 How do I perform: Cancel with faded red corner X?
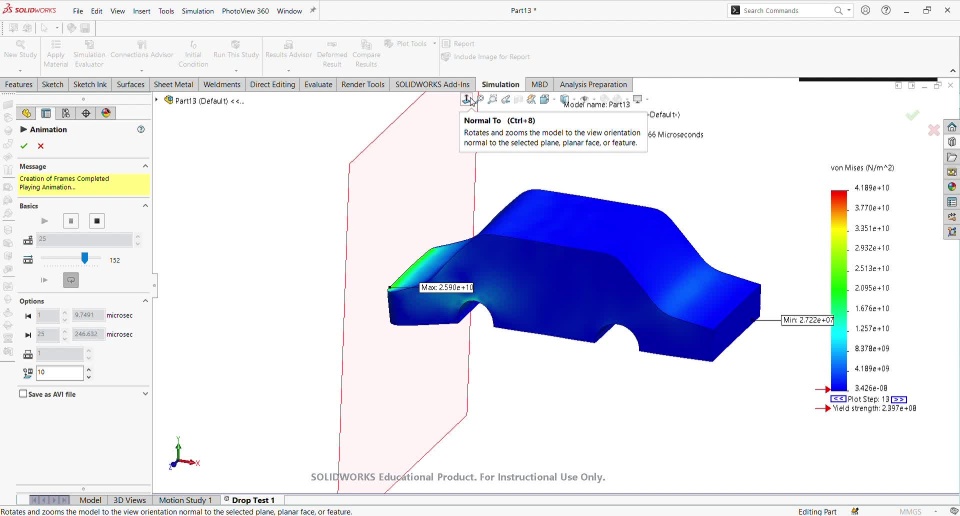(934, 130)
